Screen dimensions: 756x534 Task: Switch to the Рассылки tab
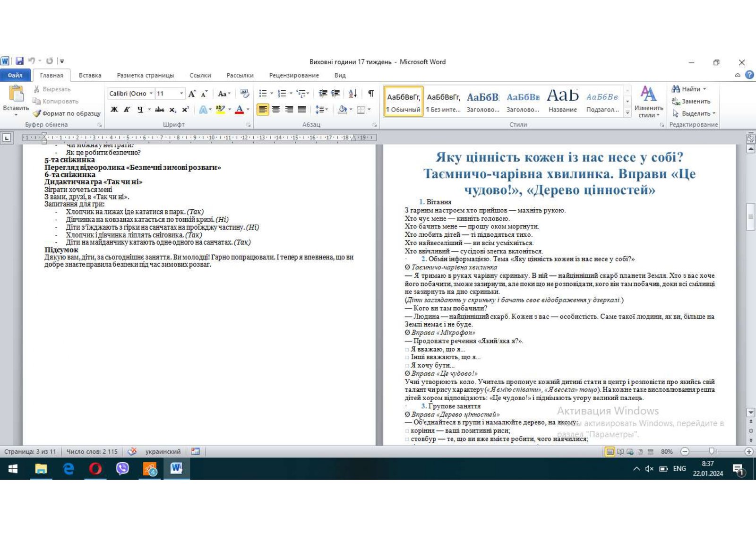(x=240, y=75)
